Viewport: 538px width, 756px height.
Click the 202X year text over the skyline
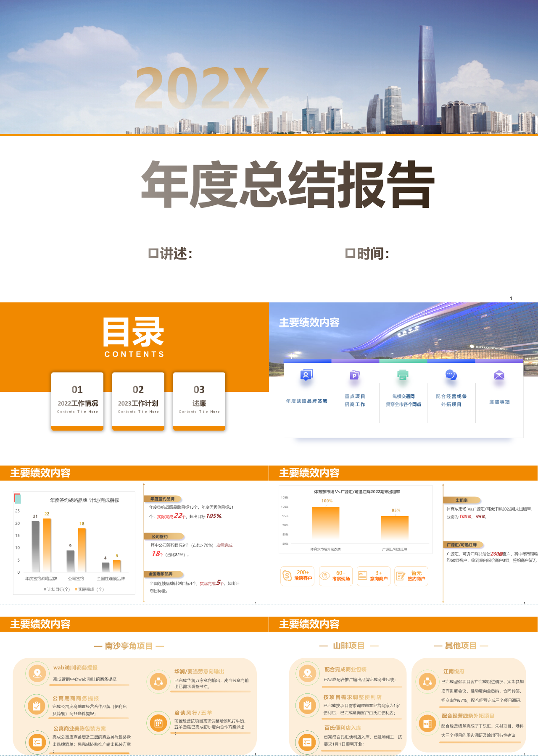pyautogui.click(x=202, y=88)
